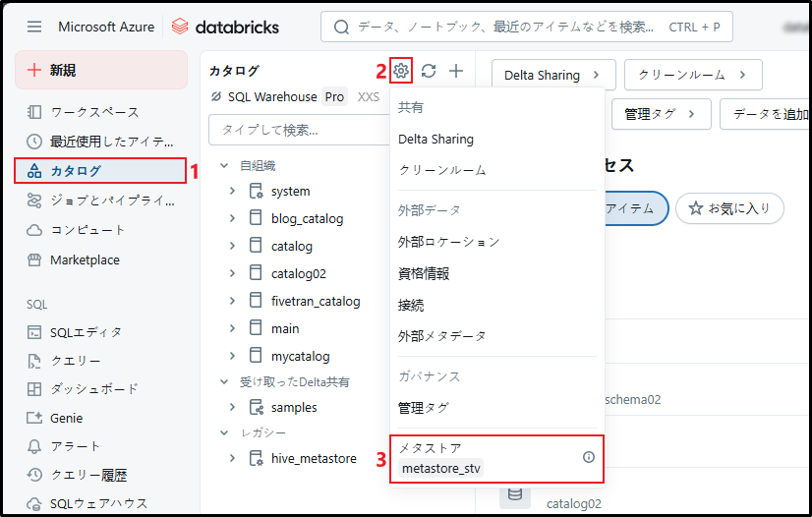Open the hamburger navigation menu
Image resolution: width=812 pixels, height=517 pixels.
(x=34, y=27)
